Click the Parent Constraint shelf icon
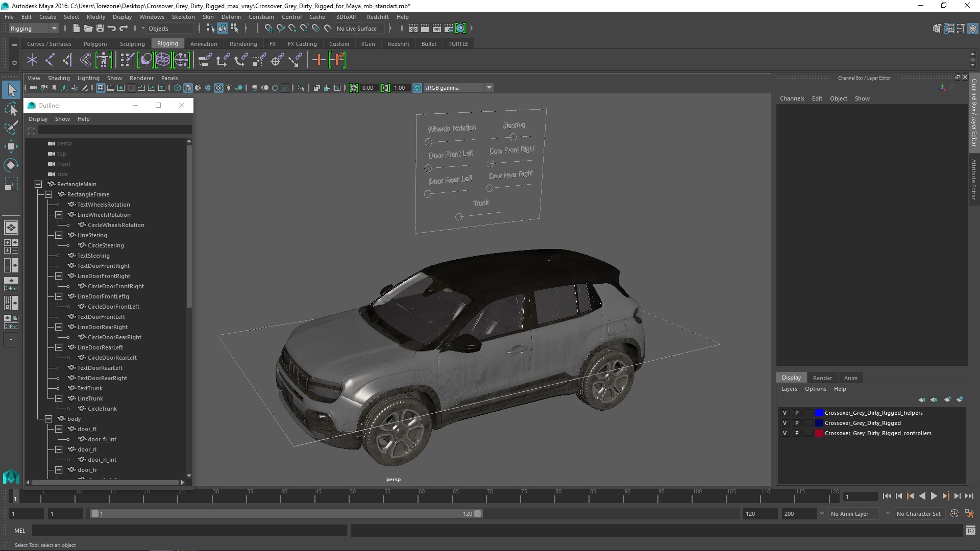This screenshot has width=980, height=551. (205, 60)
